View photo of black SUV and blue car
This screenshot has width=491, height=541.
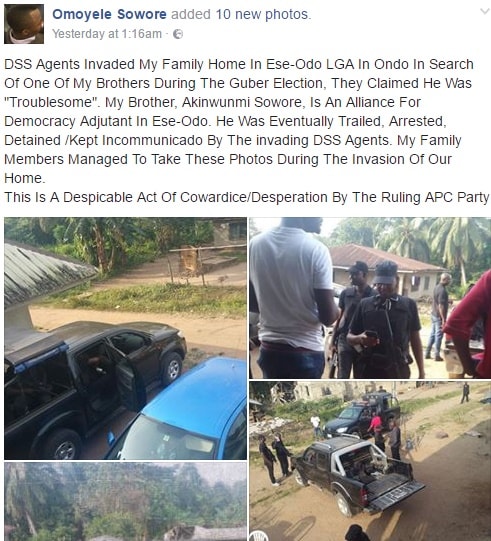click(126, 338)
